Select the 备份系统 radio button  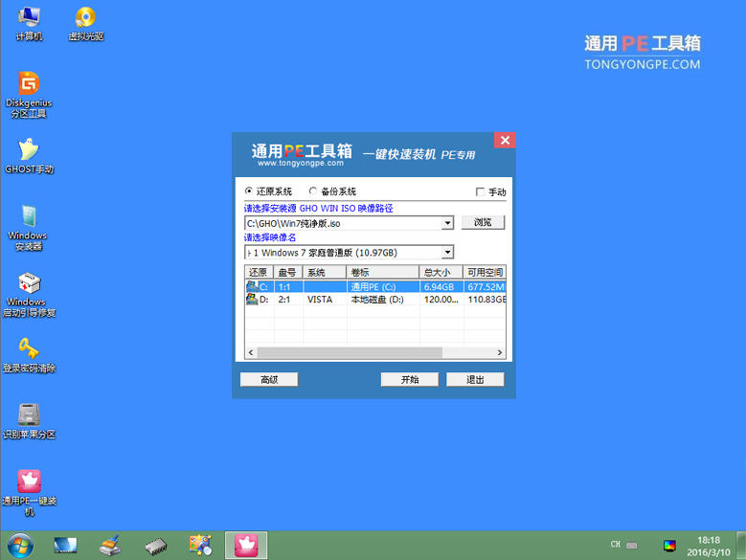[x=313, y=191]
